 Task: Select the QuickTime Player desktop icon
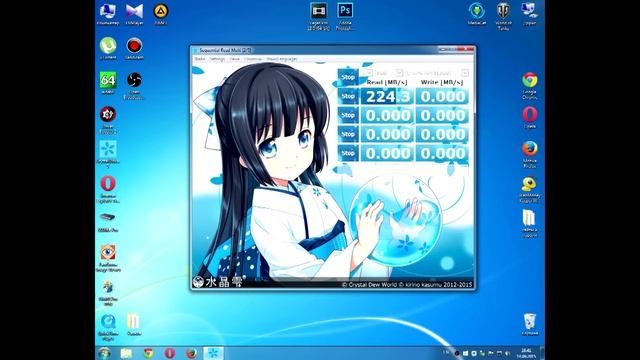[108, 327]
